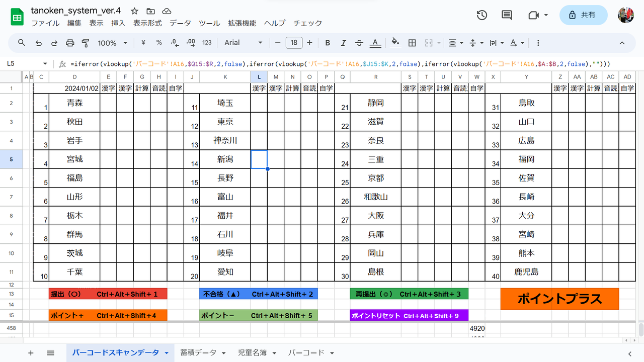Open the horizontal alignment dropdown
The width and height of the screenshot is (644, 362).
(x=455, y=43)
